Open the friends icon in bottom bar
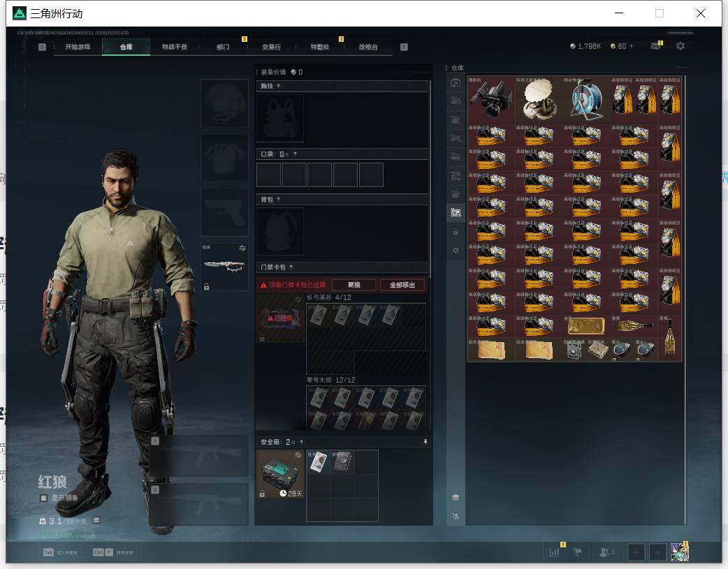Viewport: 728px width, 569px height. [x=605, y=552]
